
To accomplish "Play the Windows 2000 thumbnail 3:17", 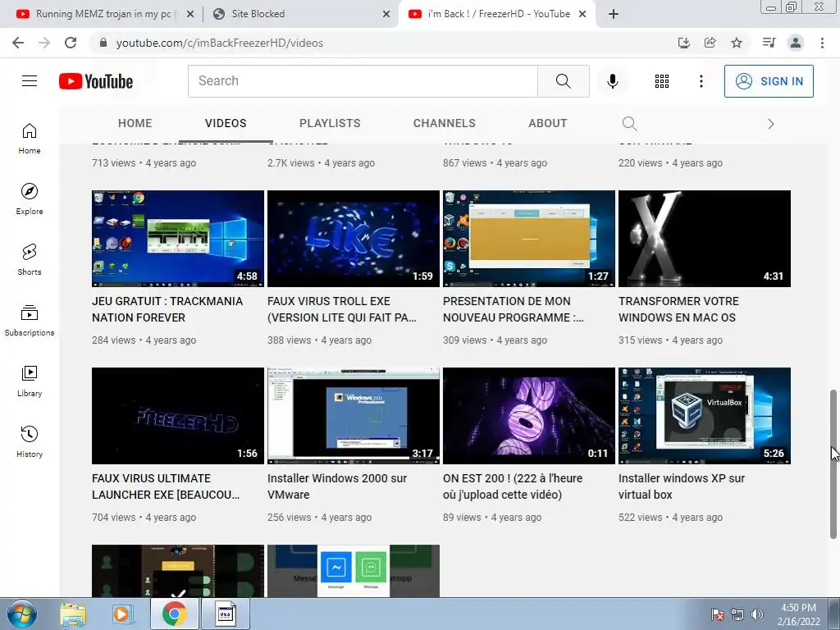I will tap(354, 416).
